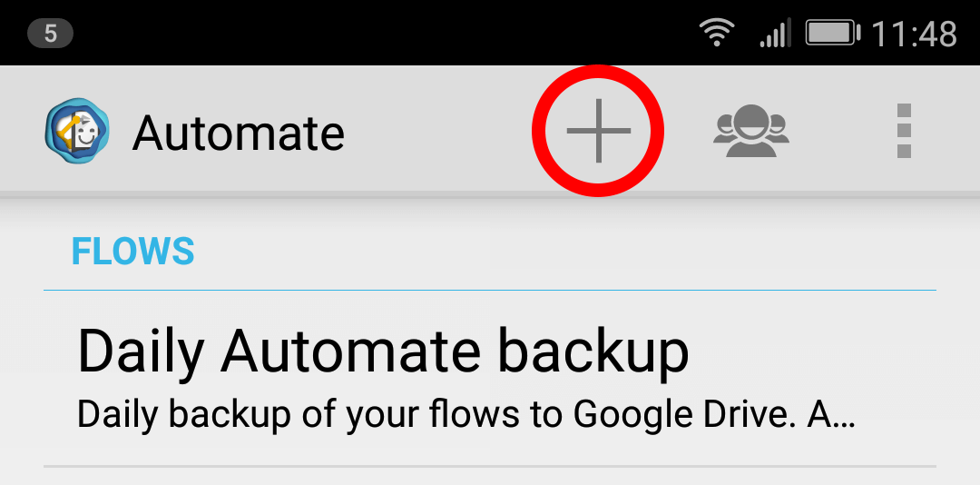
Task: Click the Automate app logo
Action: pyautogui.click(x=77, y=131)
